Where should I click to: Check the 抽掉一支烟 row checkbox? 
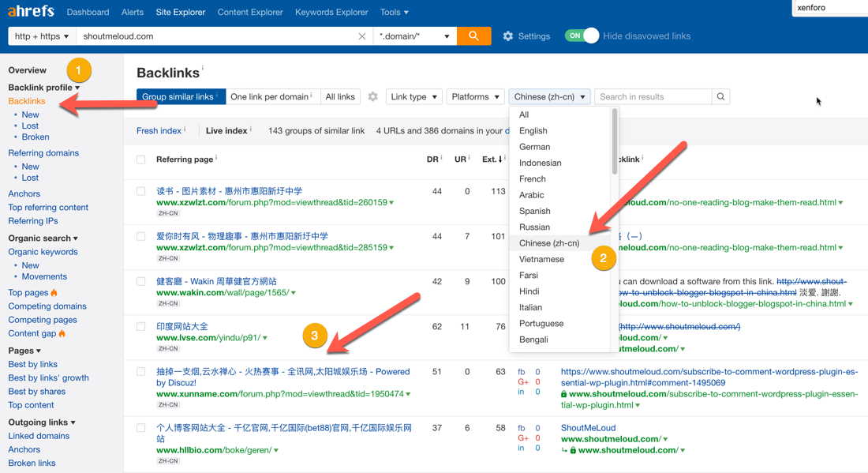coord(141,372)
